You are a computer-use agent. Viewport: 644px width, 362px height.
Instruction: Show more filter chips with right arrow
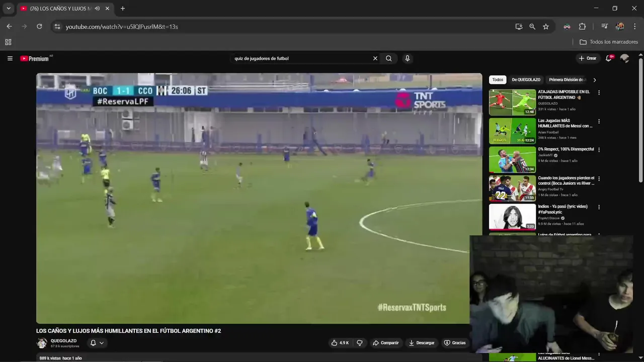tap(594, 80)
